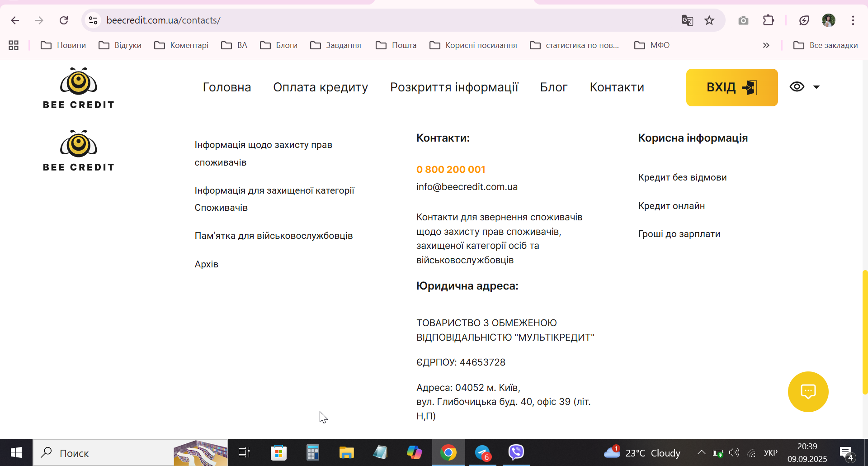
Task: Open Інформація для захищеної категорії Споживачів link
Action: [274, 199]
